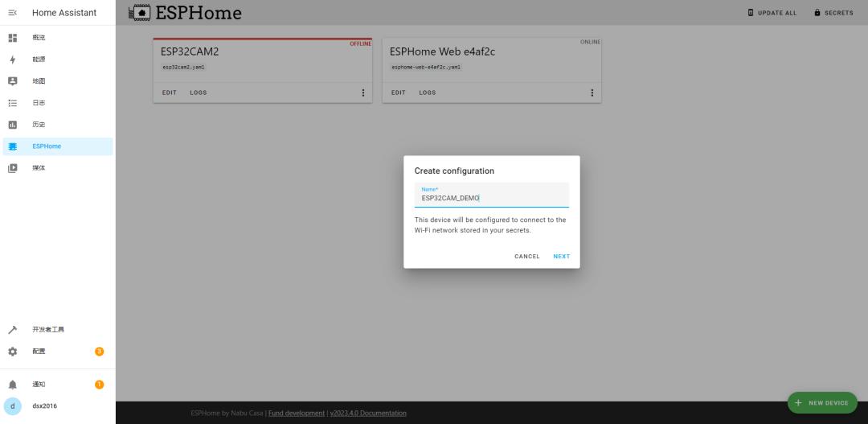Select 日志 in the sidebar
Screen dimensions: 868x424
tap(39, 103)
